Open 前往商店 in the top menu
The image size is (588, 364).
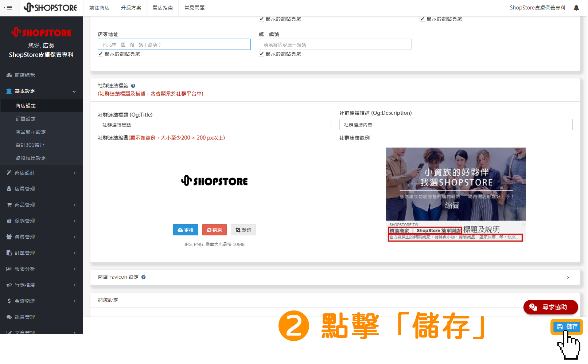[x=99, y=8]
